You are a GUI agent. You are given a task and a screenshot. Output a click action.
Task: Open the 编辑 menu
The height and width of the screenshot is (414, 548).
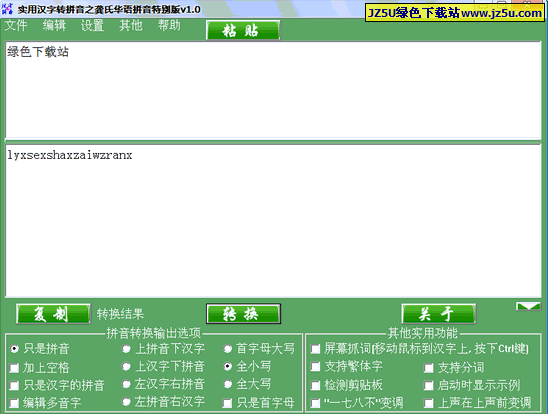54,26
